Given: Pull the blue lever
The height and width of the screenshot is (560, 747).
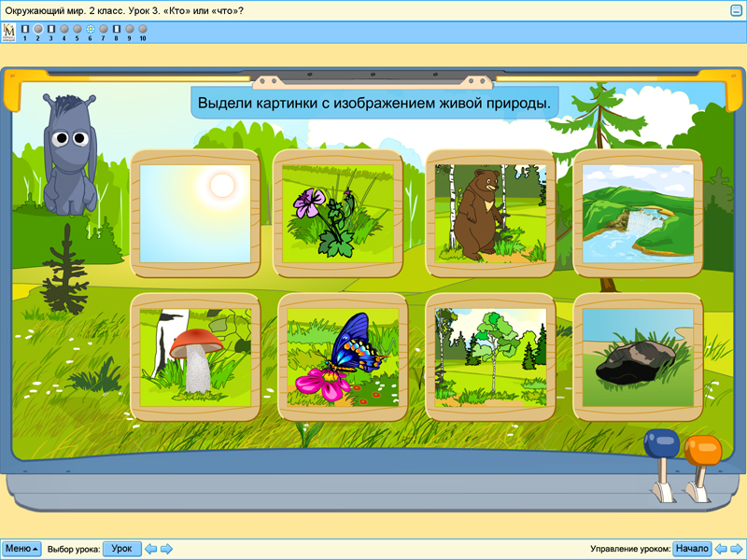Looking at the screenshot, I should [x=662, y=442].
